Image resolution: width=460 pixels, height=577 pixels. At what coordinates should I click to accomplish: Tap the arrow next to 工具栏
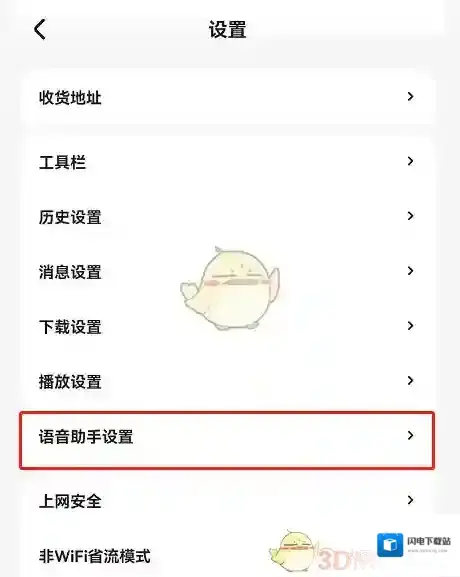[x=410, y=161]
